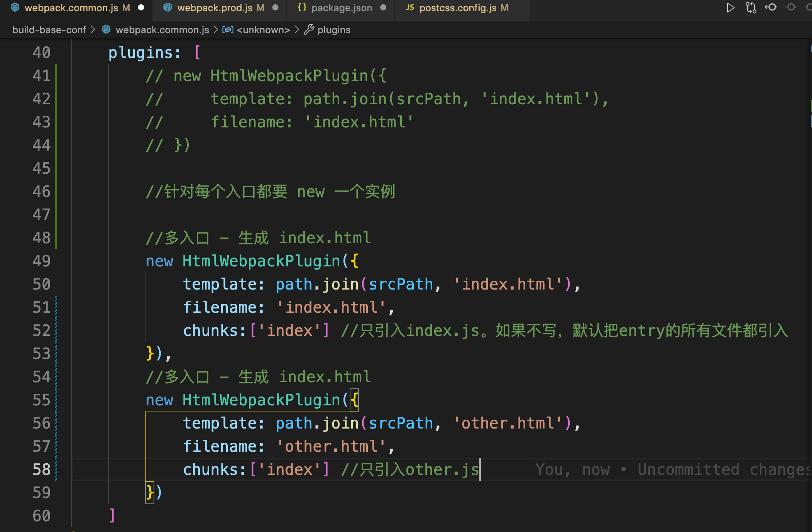812x532 pixels.
Task: Click the webpack cube icon on webpack.common.js tab
Action: tap(15, 7)
